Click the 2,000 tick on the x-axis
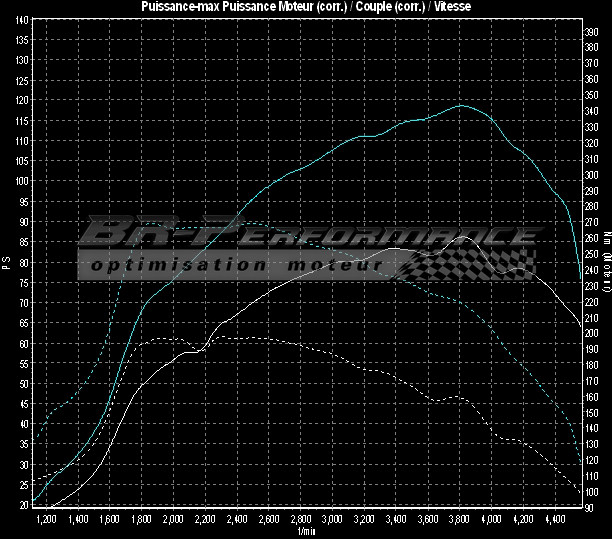The image size is (612, 539). tap(172, 521)
